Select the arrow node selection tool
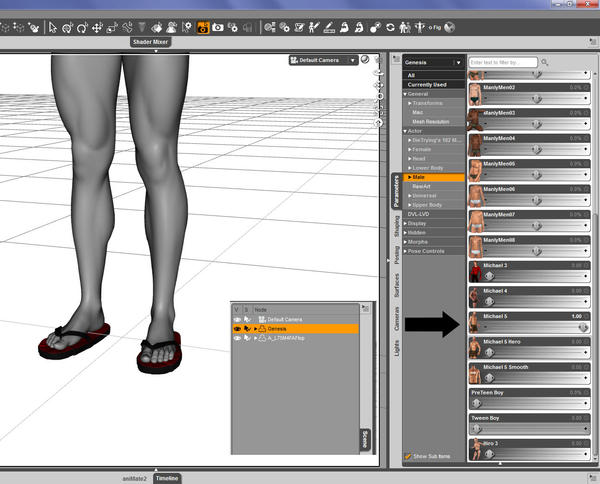600x484 pixels. coord(52,26)
